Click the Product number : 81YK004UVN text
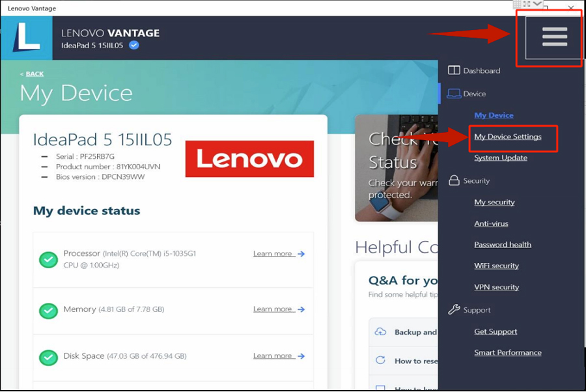This screenshot has height=392, width=586. (108, 167)
